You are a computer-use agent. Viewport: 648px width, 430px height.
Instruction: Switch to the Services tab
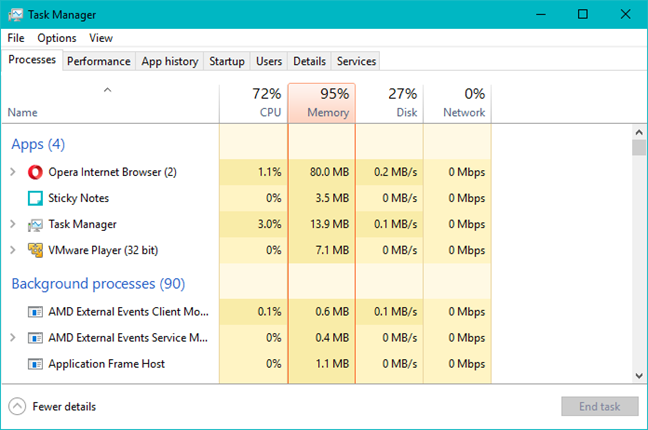[x=356, y=61]
